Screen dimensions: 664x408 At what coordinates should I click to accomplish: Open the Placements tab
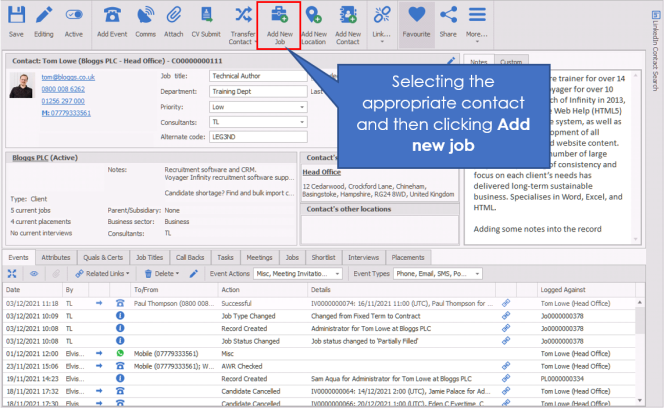pos(407,257)
